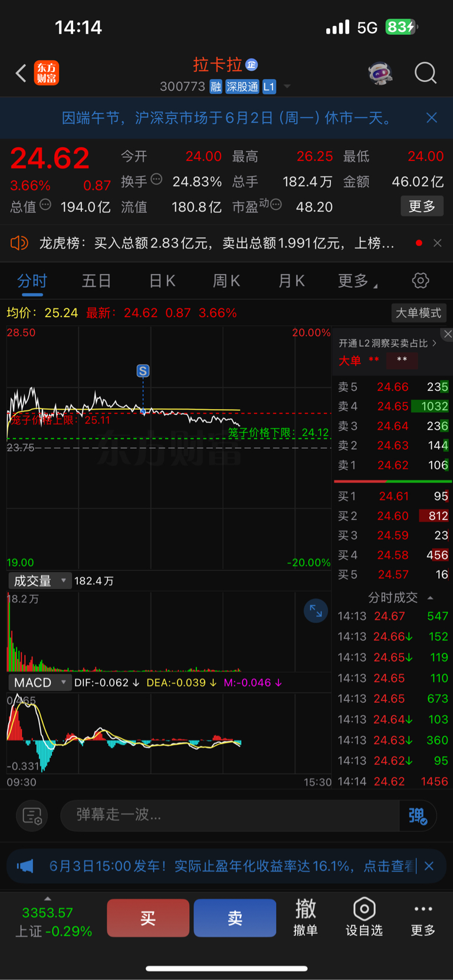Expand chart to fullscreen icon
This screenshot has width=453, height=980.
(316, 611)
